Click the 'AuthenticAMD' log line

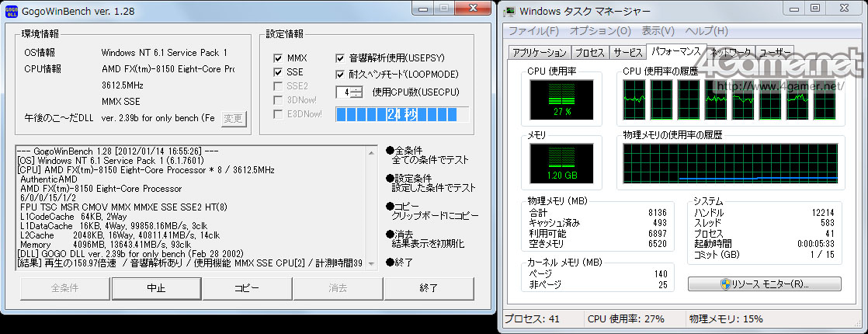[47, 179]
